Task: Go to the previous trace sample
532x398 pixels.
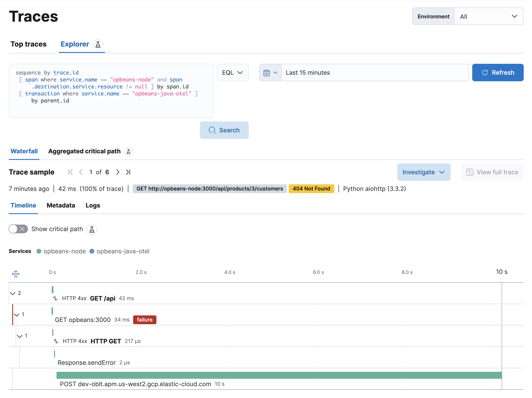Action: 81,172
